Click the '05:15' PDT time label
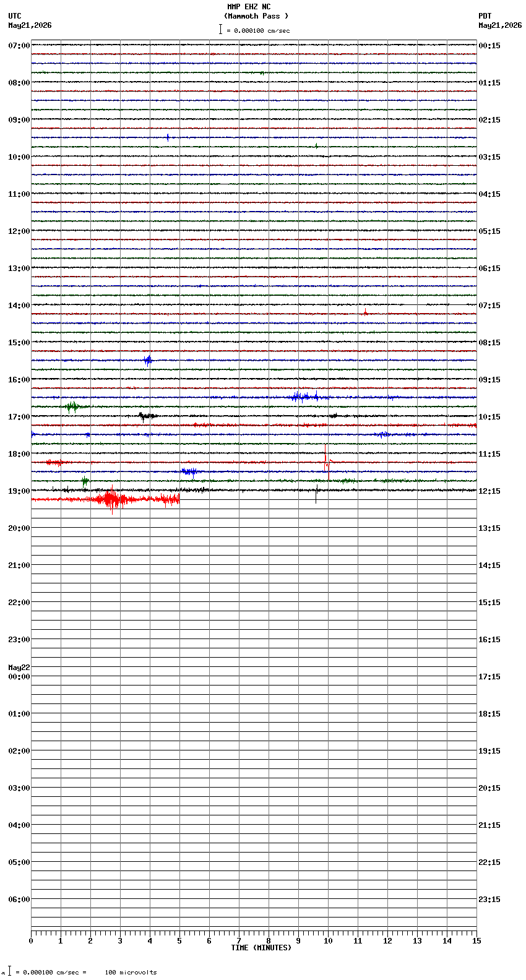 [x=489, y=231]
